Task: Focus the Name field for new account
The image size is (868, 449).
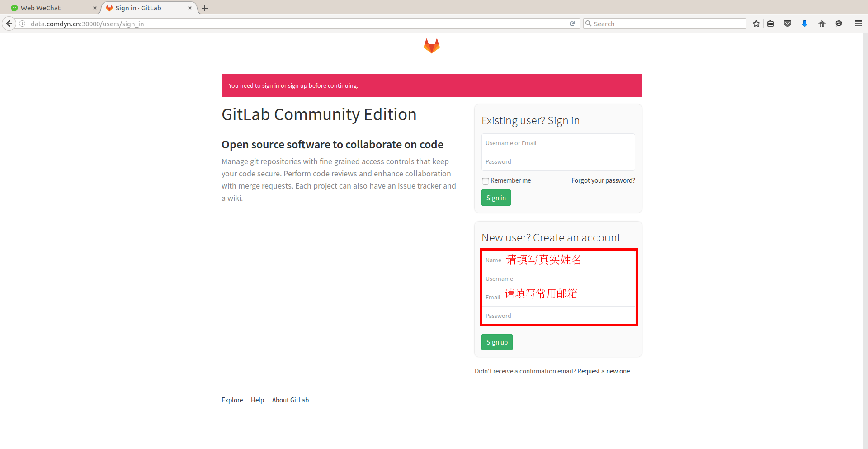Action: (558, 260)
